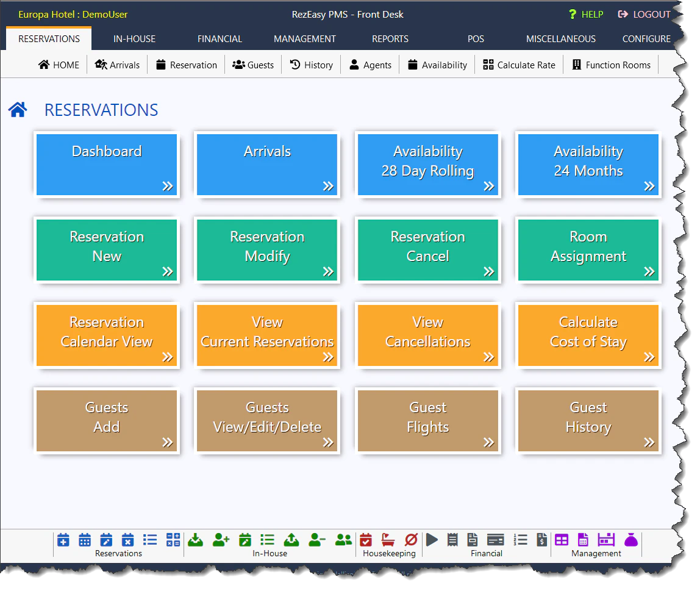The height and width of the screenshot is (591, 700).
Task: Click the invoice with dollar icon in Financial
Action: coord(541,540)
